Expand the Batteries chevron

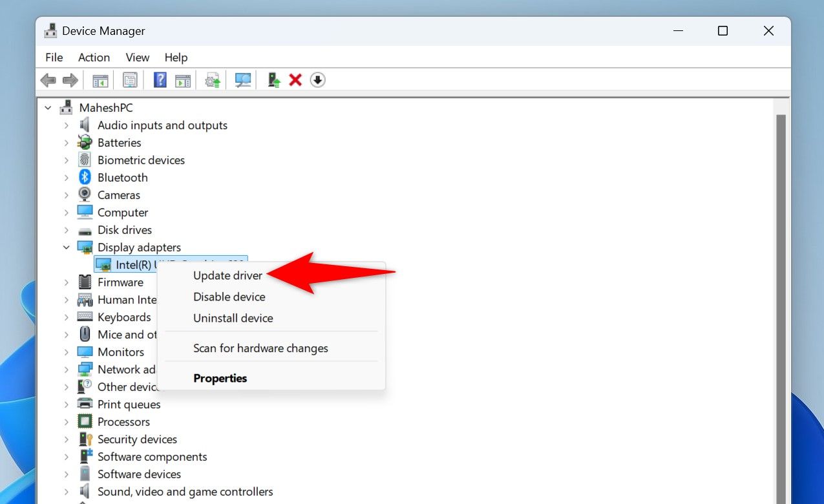point(66,143)
